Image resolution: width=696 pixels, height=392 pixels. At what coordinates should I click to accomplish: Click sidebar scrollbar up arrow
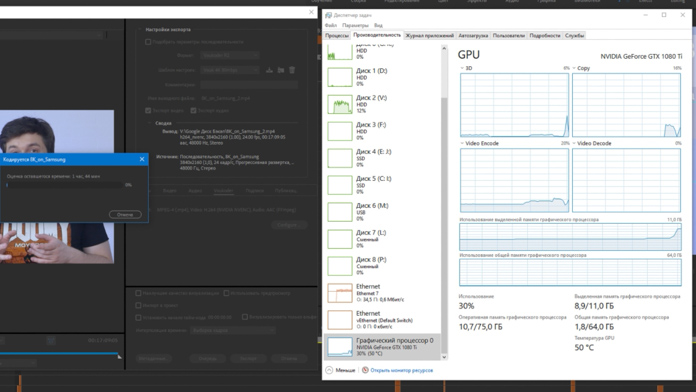pos(444,48)
